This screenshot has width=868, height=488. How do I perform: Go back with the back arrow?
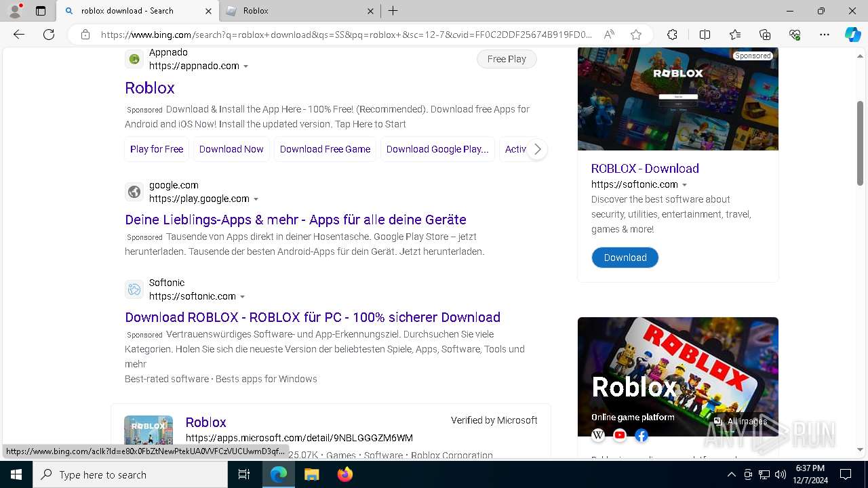tap(19, 35)
